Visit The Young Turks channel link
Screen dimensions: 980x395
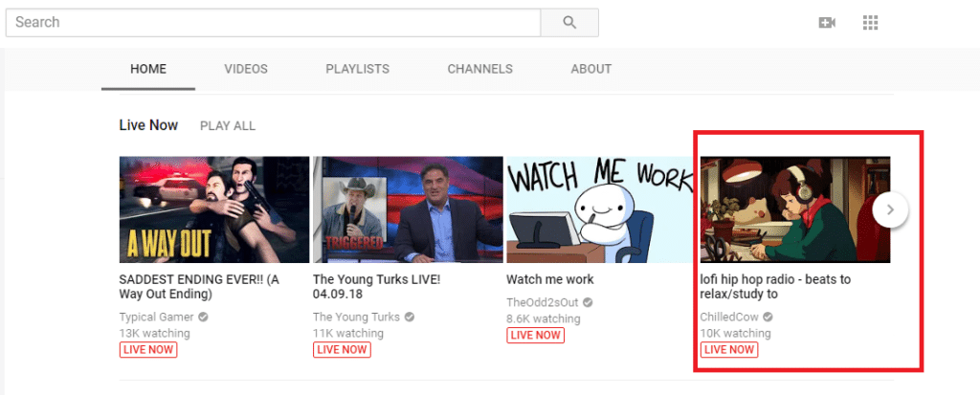[x=357, y=317]
